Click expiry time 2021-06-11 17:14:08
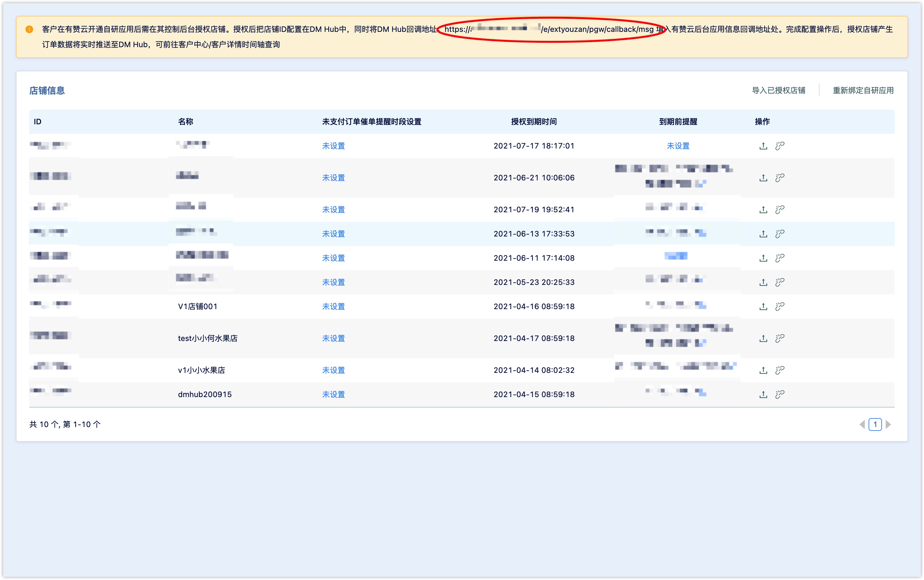This screenshot has width=924, height=580. pos(534,258)
